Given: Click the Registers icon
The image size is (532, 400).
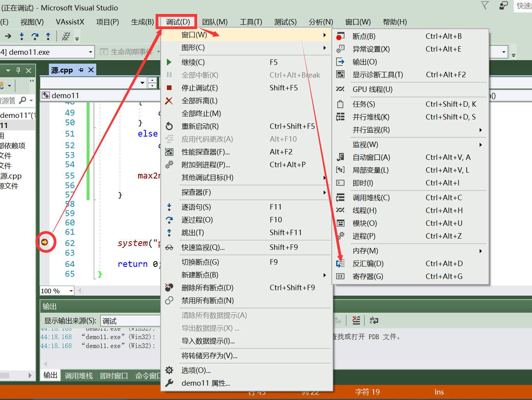Looking at the screenshot, I should [340, 276].
